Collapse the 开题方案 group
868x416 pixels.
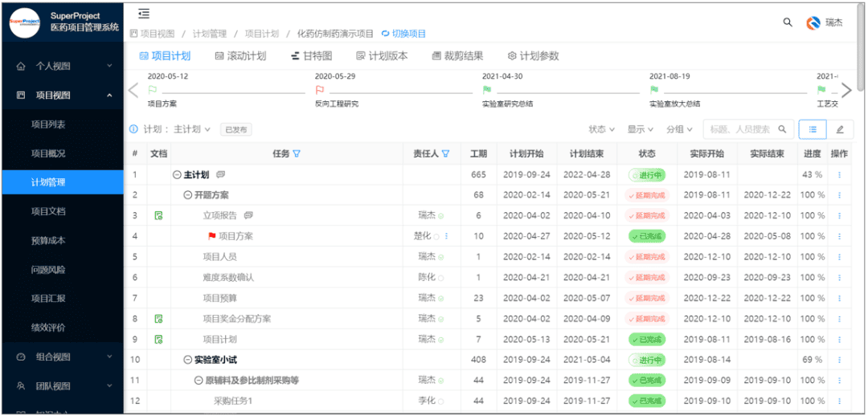click(x=187, y=195)
